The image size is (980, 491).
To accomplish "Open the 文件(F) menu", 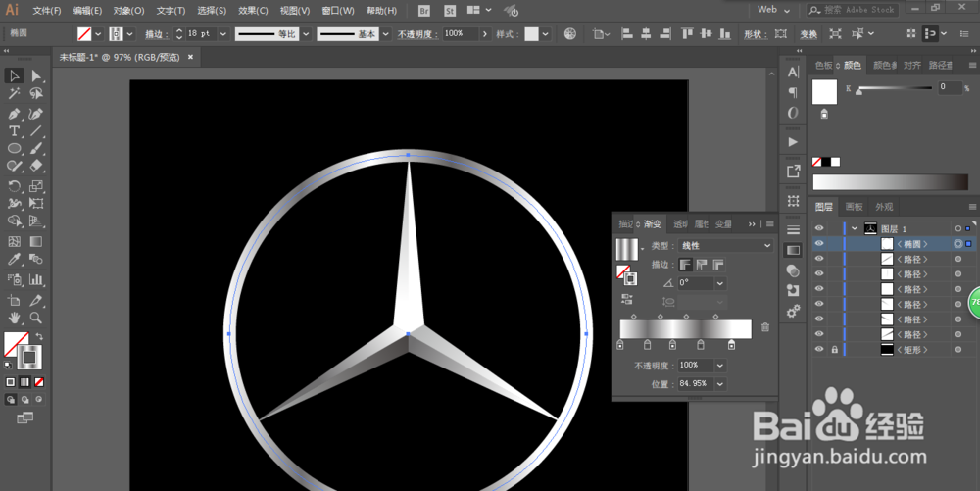I will click(x=47, y=11).
